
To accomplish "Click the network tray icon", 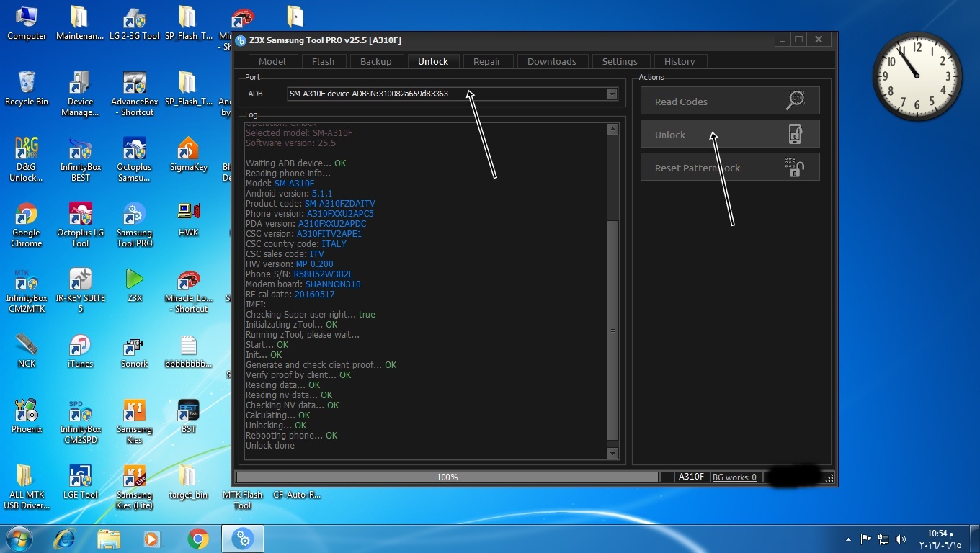I will pyautogui.click(x=883, y=539).
